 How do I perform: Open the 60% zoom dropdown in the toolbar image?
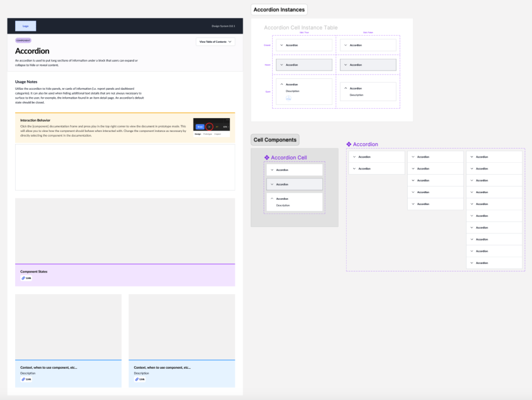click(x=225, y=127)
